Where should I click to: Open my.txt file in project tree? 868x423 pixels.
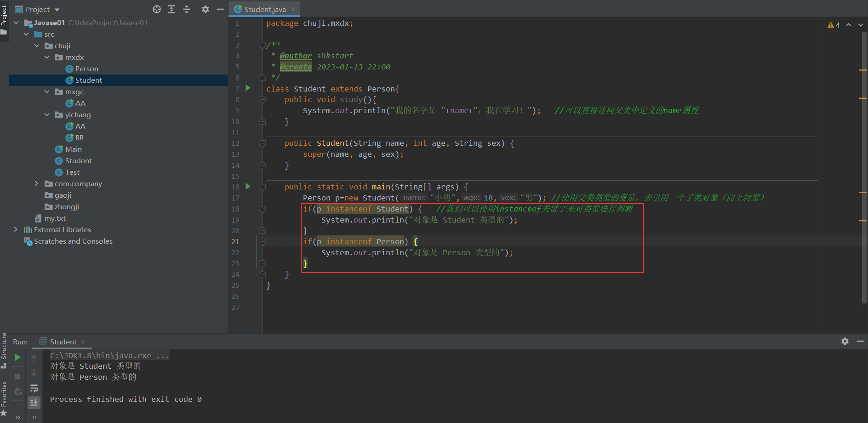point(51,218)
